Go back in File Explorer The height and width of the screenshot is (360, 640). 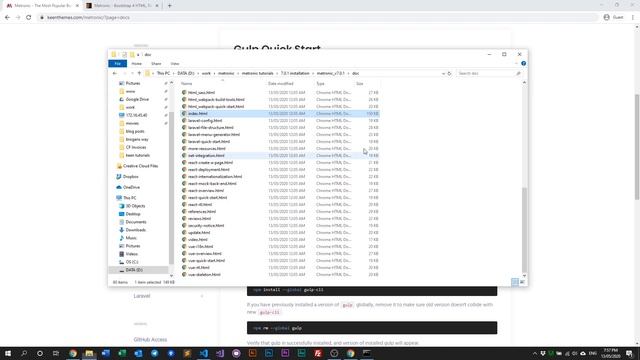[x=115, y=73]
